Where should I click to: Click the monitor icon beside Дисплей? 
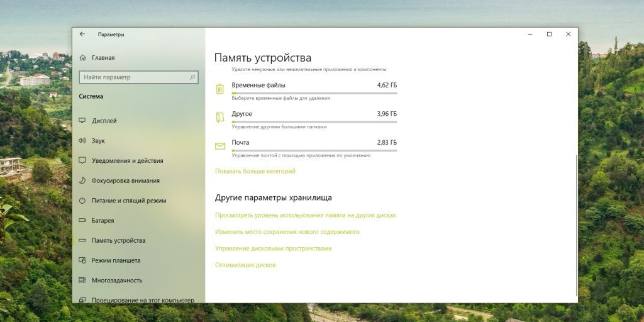coord(82,121)
